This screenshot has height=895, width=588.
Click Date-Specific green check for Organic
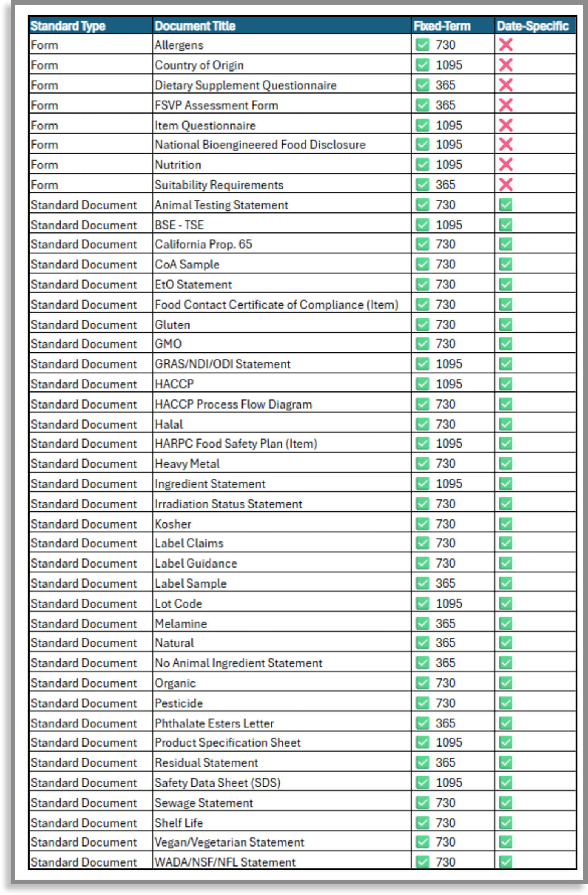point(505,683)
